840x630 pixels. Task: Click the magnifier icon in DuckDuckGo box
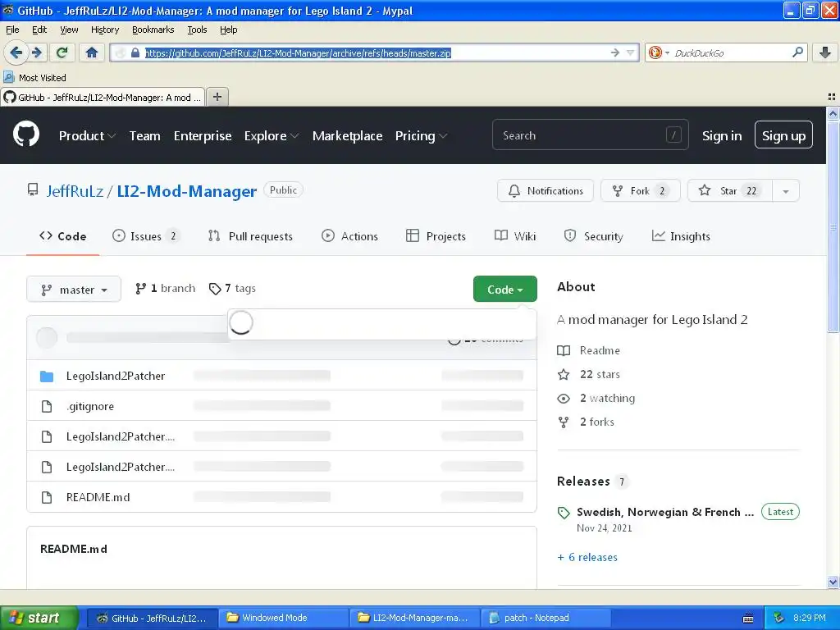[797, 52]
